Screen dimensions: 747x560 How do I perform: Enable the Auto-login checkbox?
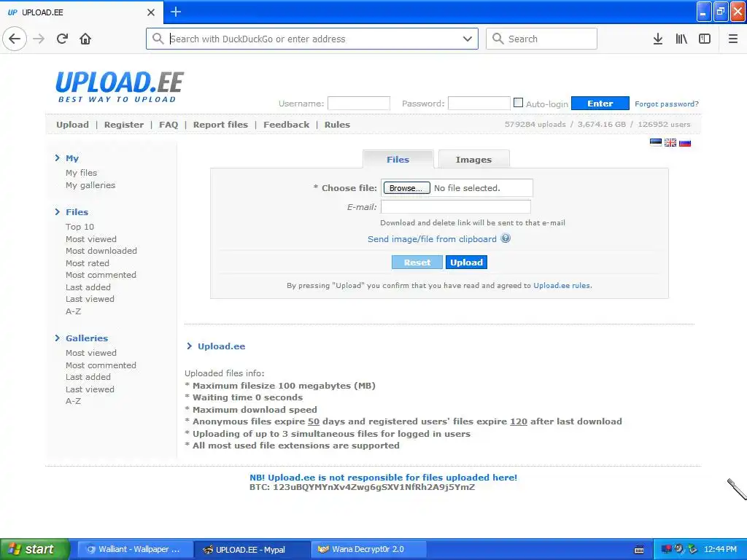point(519,102)
